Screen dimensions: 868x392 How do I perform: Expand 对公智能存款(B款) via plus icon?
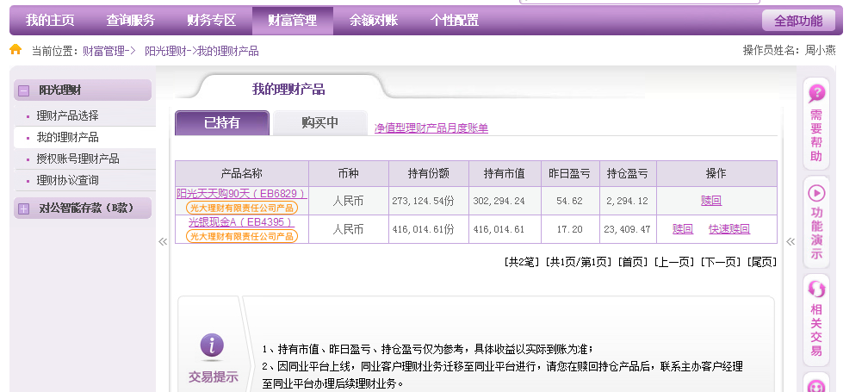click(x=24, y=208)
